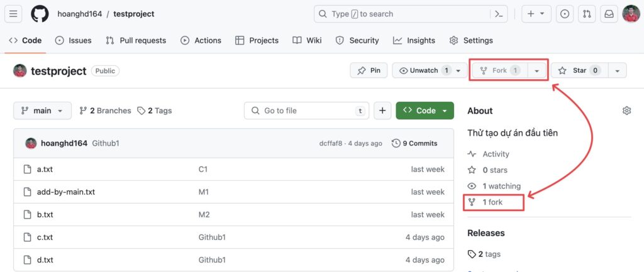644x272 pixels.
Task: Click the hoanghd164 commit author name
Action: (64, 143)
